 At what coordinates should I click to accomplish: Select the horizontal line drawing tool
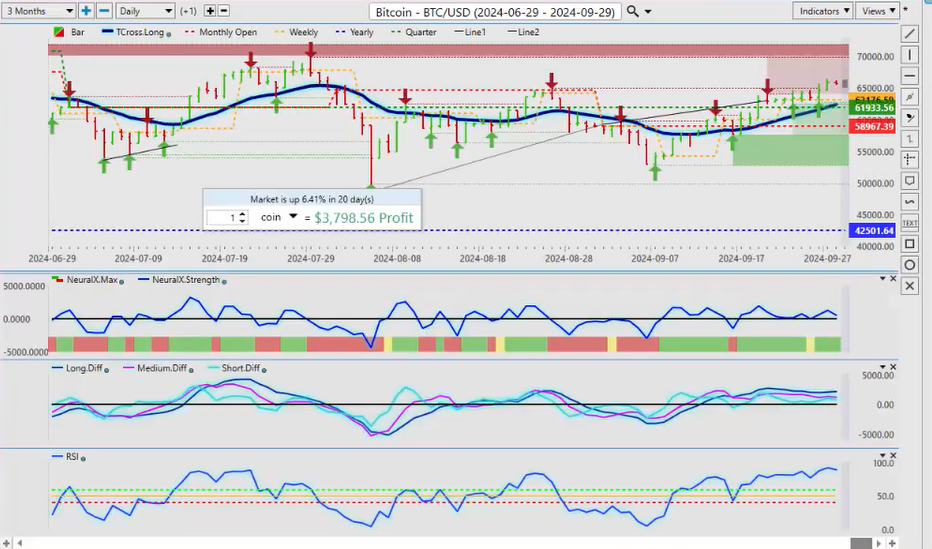909,75
